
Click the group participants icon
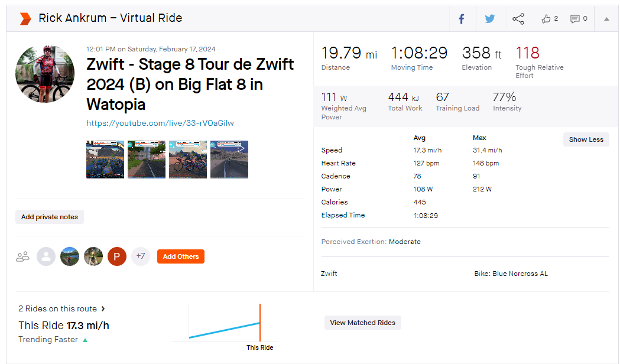[22, 256]
